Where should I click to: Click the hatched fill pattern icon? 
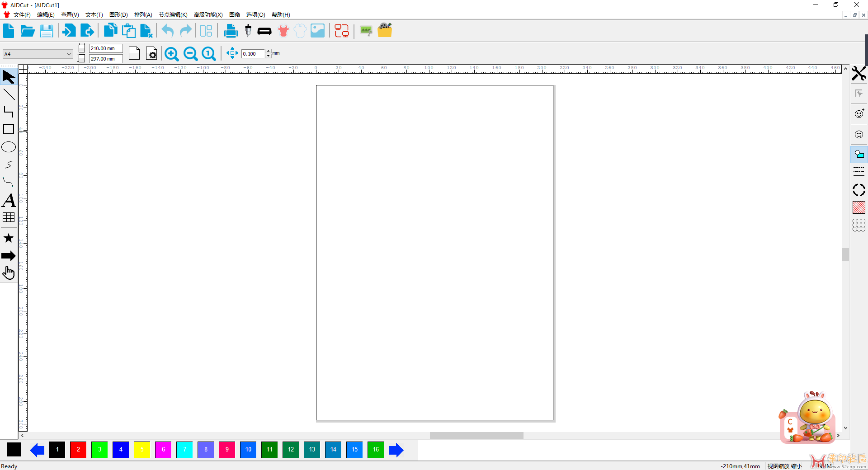(x=859, y=207)
